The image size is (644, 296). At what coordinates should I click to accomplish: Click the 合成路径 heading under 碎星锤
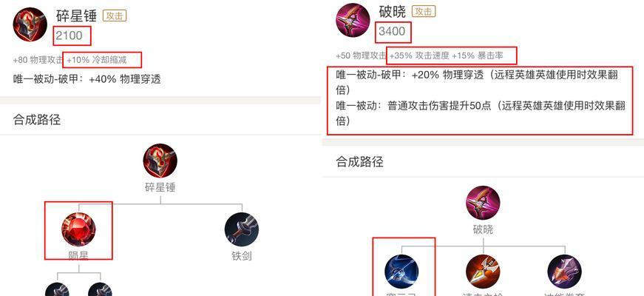(x=37, y=120)
